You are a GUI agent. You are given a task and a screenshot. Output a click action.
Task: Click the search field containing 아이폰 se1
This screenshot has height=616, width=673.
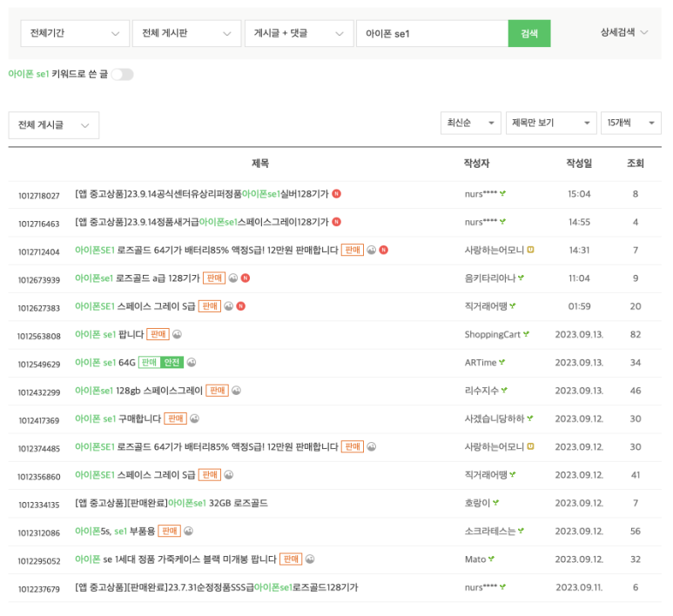(431, 34)
